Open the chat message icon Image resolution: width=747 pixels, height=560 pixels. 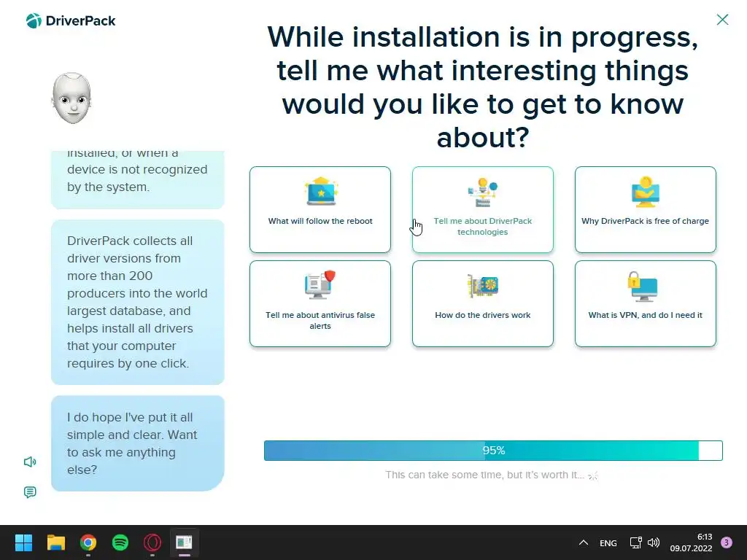(x=30, y=492)
